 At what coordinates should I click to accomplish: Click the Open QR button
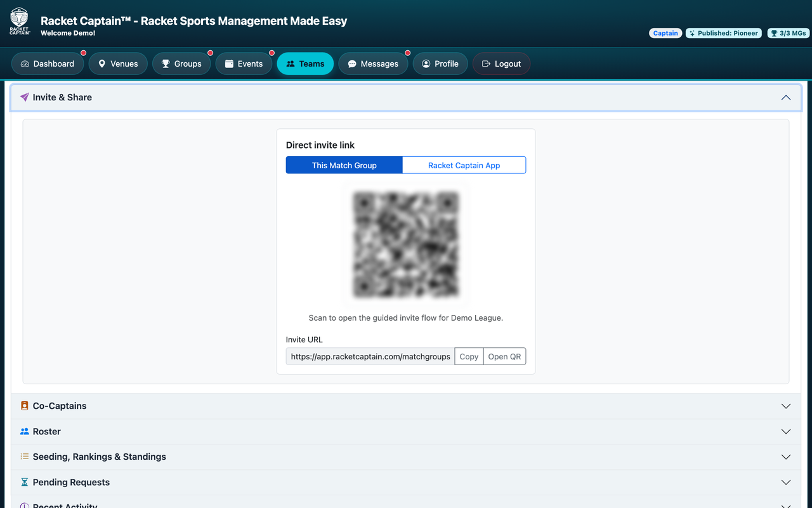[504, 356]
